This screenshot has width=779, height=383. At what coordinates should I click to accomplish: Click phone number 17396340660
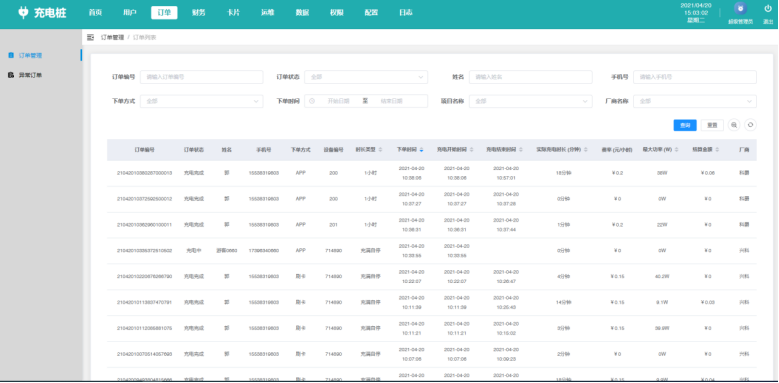pos(264,250)
